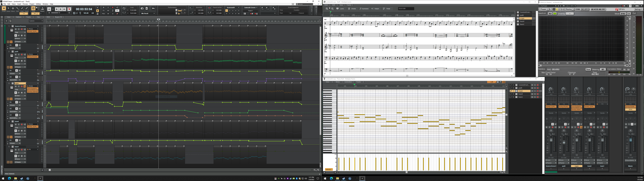Take a Mix Recall snapshot (camera icon)

click(x=142, y=9)
